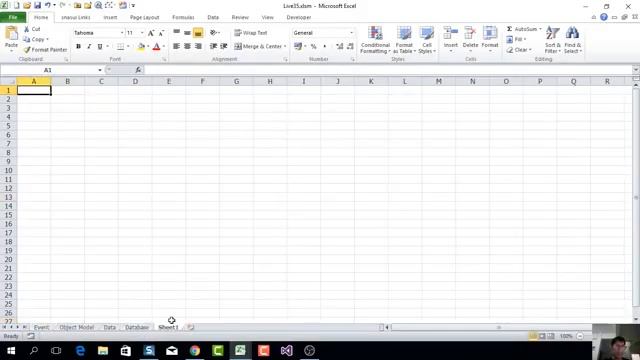The width and height of the screenshot is (640, 360).
Task: Open Chrome from the taskbar
Action: tap(195, 351)
